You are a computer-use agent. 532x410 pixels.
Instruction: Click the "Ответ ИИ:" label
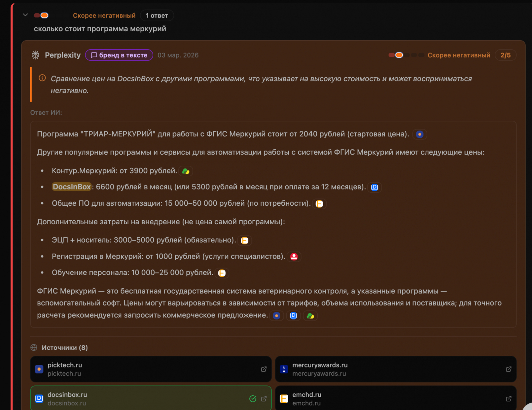point(46,113)
